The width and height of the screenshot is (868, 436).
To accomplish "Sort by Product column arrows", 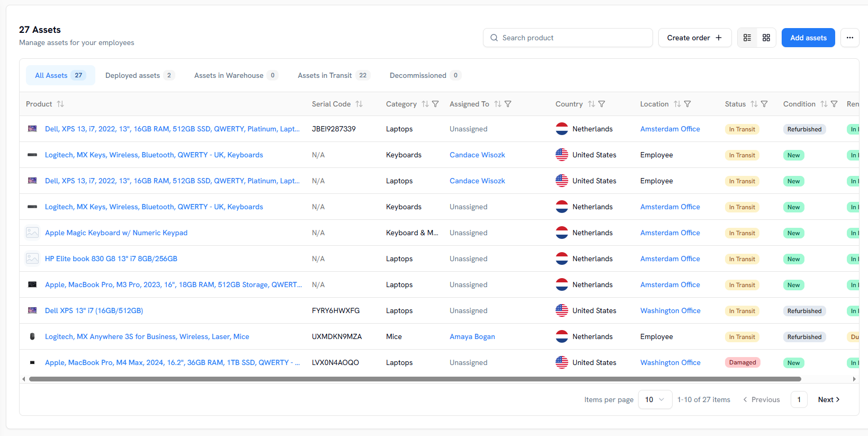I will coord(60,104).
